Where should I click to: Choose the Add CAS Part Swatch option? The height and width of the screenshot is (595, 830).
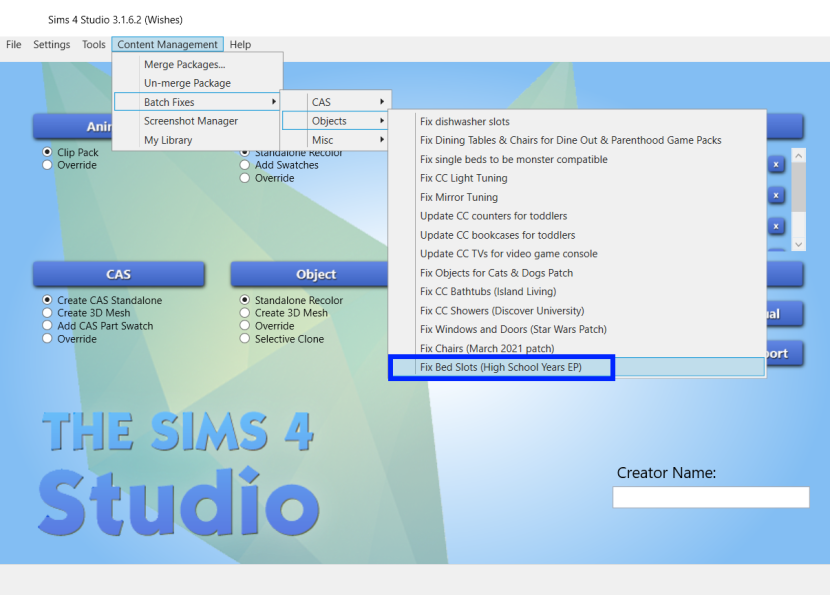pos(47,326)
